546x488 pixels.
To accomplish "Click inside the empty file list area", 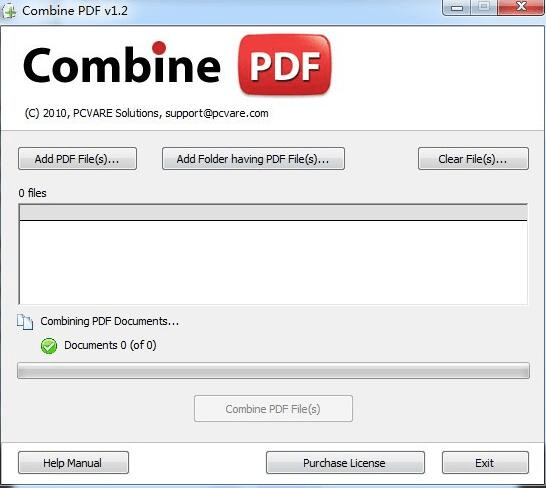I will (x=273, y=263).
